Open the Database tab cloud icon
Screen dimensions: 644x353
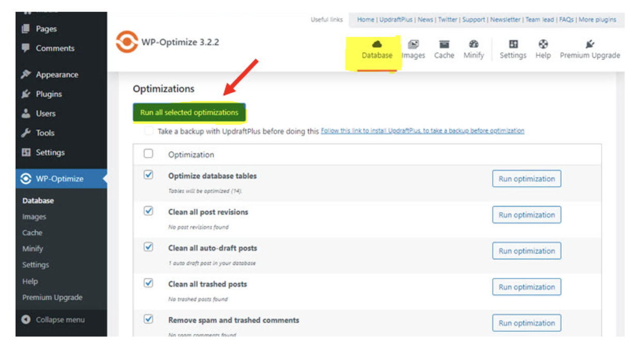click(377, 44)
